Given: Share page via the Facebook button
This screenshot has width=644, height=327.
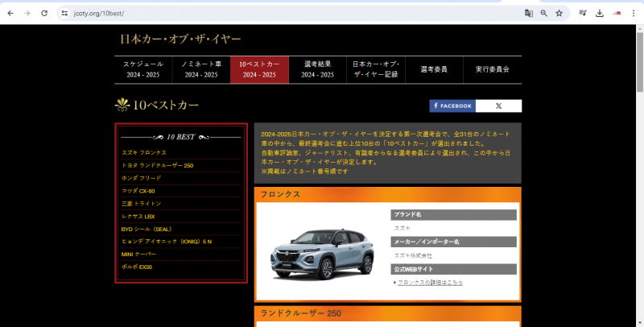Looking at the screenshot, I should tap(452, 106).
